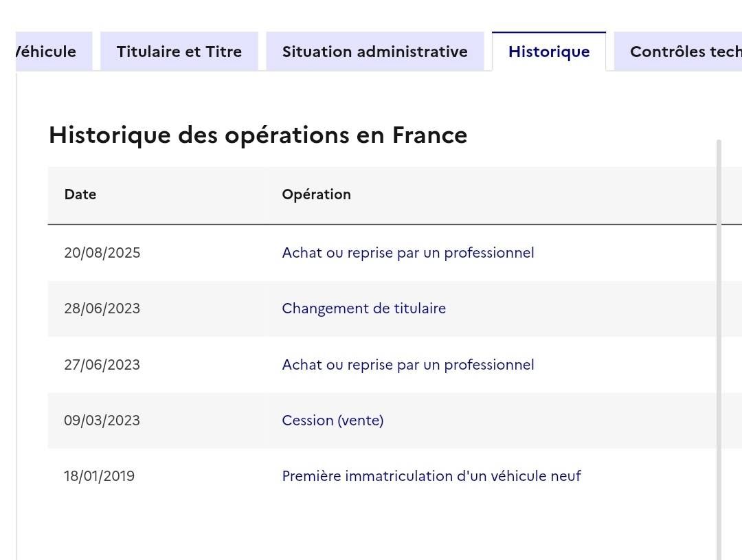Select the 20/08/2025 date cell

coord(102,252)
